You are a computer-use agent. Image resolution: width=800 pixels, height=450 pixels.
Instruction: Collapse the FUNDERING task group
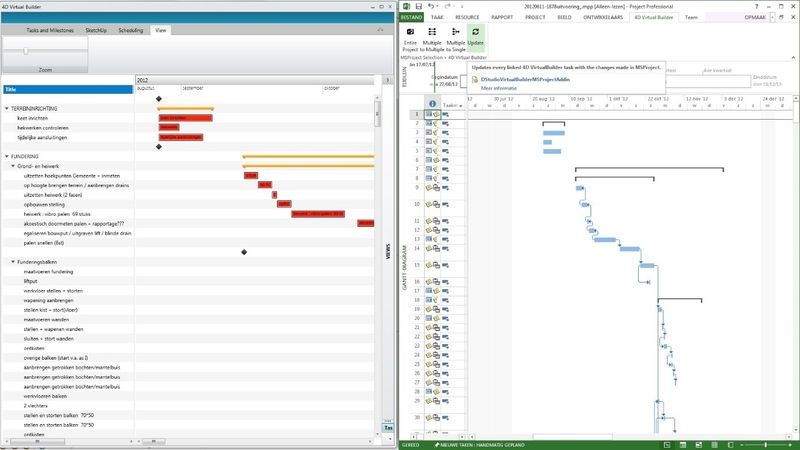coord(6,156)
